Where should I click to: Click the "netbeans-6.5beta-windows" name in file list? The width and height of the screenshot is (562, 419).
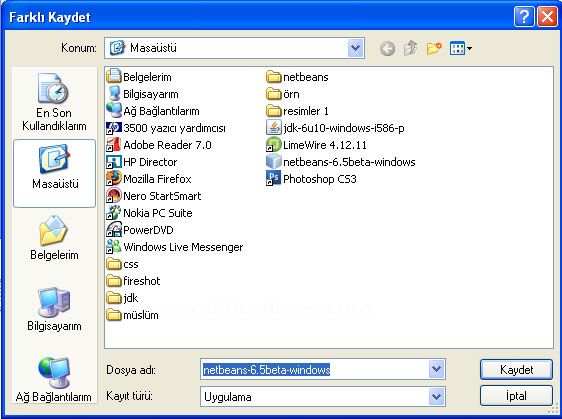[x=349, y=162]
